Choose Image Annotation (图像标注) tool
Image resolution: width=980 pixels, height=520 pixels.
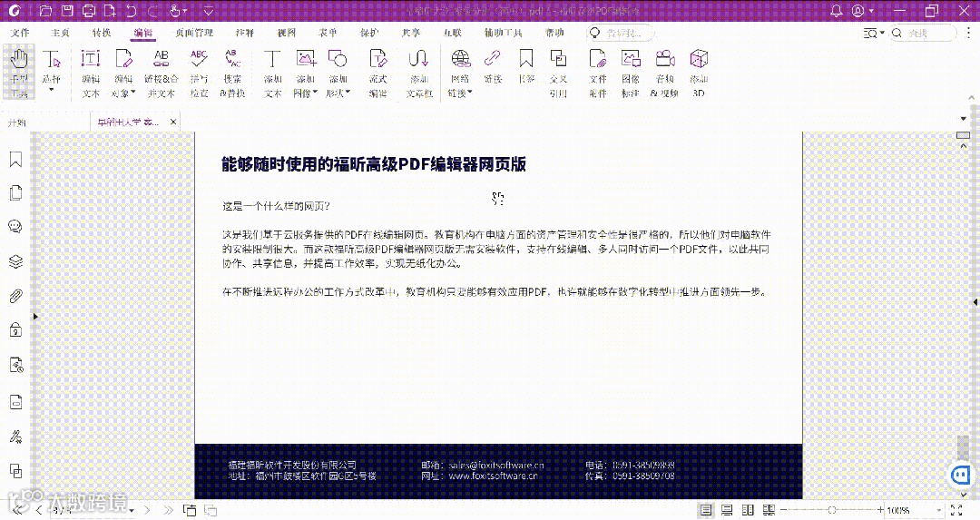[631, 74]
